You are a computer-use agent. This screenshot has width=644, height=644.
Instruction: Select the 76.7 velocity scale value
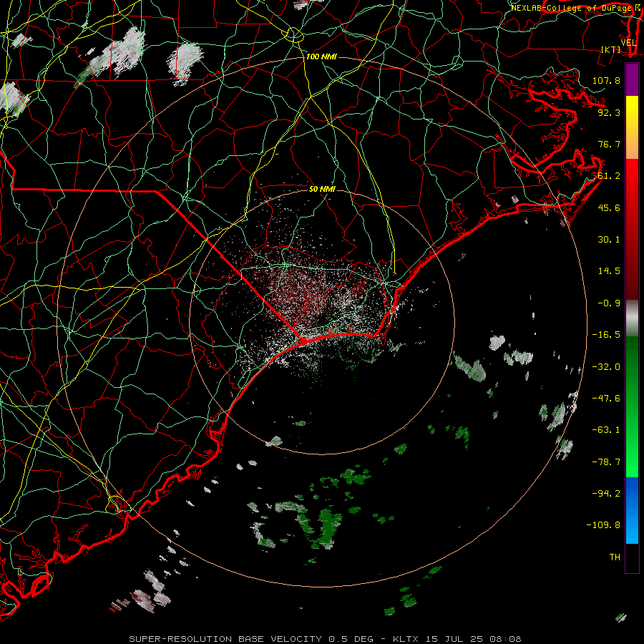click(x=609, y=144)
